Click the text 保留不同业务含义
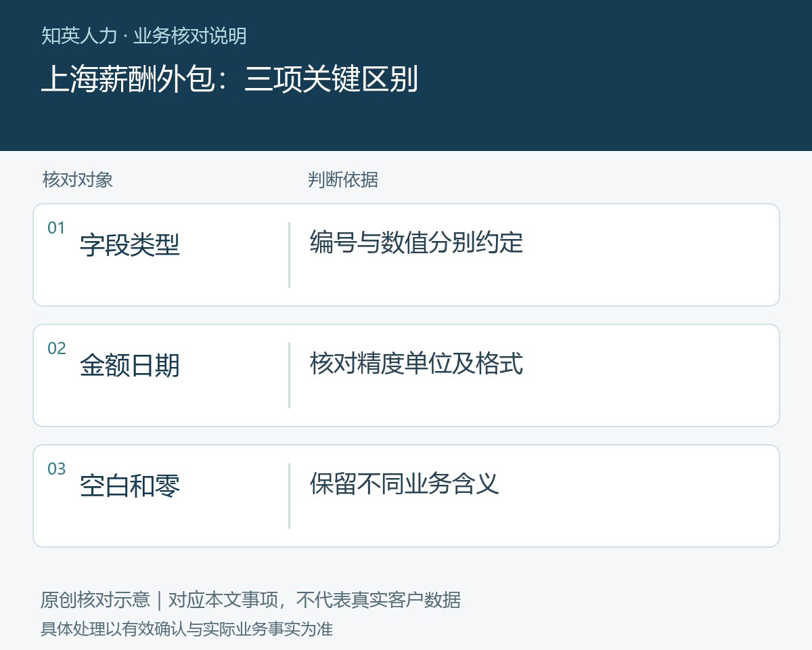This screenshot has height=650, width=812. coord(405,483)
